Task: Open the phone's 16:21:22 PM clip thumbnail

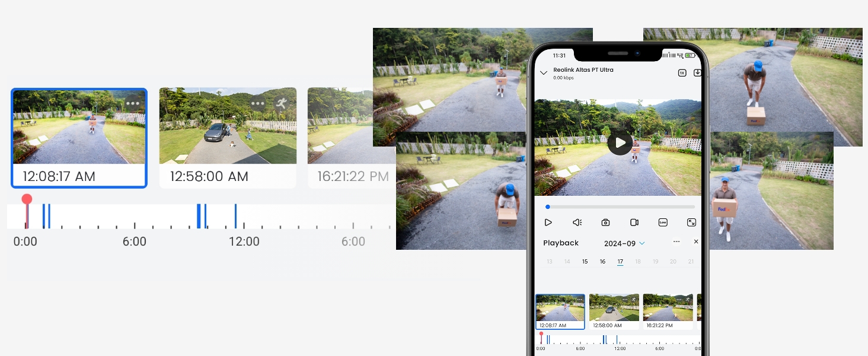Action: point(668,308)
